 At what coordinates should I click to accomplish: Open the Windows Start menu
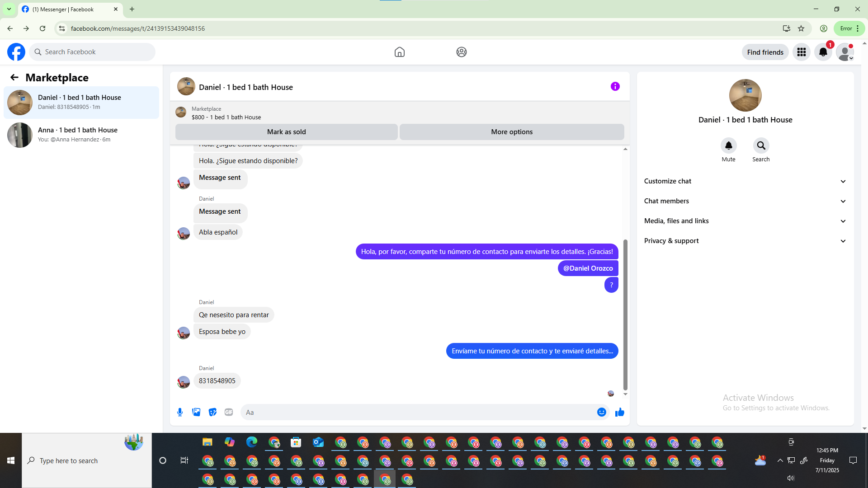[x=11, y=460]
